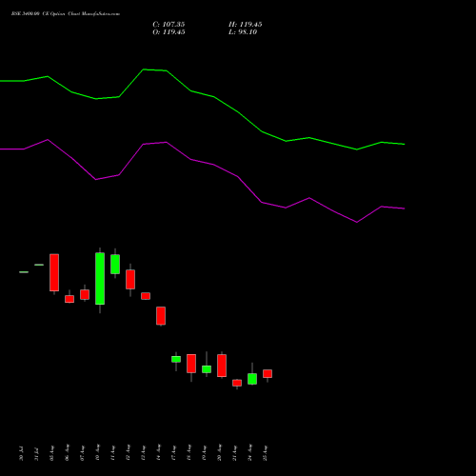Select the 10 Aug date label
The width and height of the screenshot is (476, 476).
click(x=97, y=453)
